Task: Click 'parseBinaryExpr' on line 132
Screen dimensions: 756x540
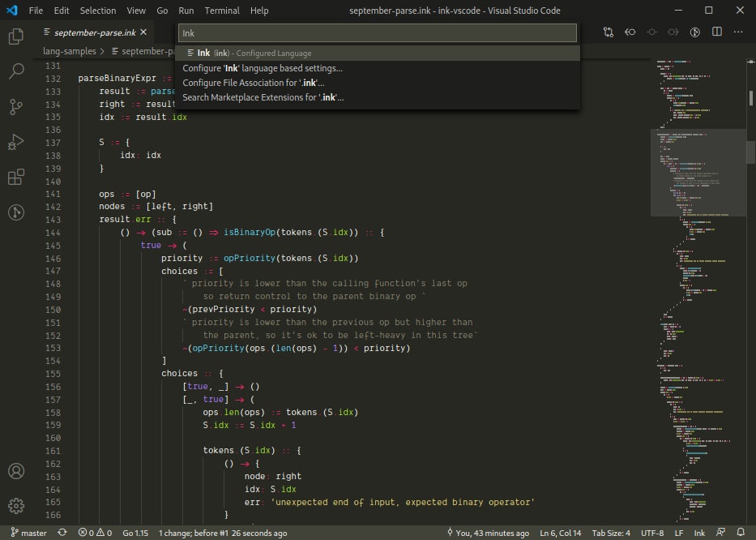Action: (117, 78)
